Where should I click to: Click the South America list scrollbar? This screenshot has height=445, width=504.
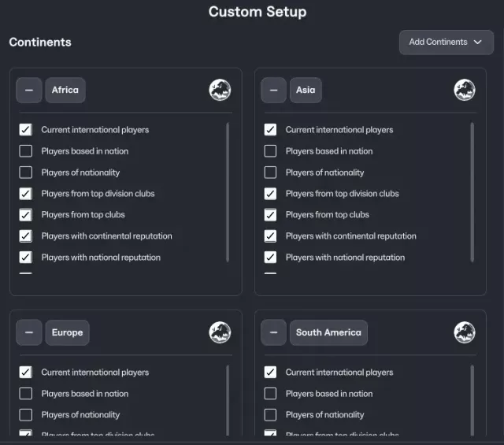click(472, 400)
